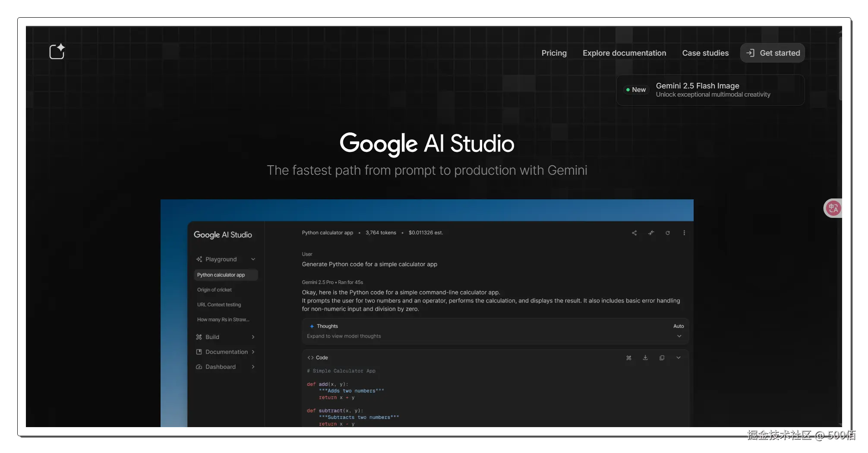This screenshot has height=453, width=868.
Task: Click the Code brackets icon
Action: coord(310,358)
